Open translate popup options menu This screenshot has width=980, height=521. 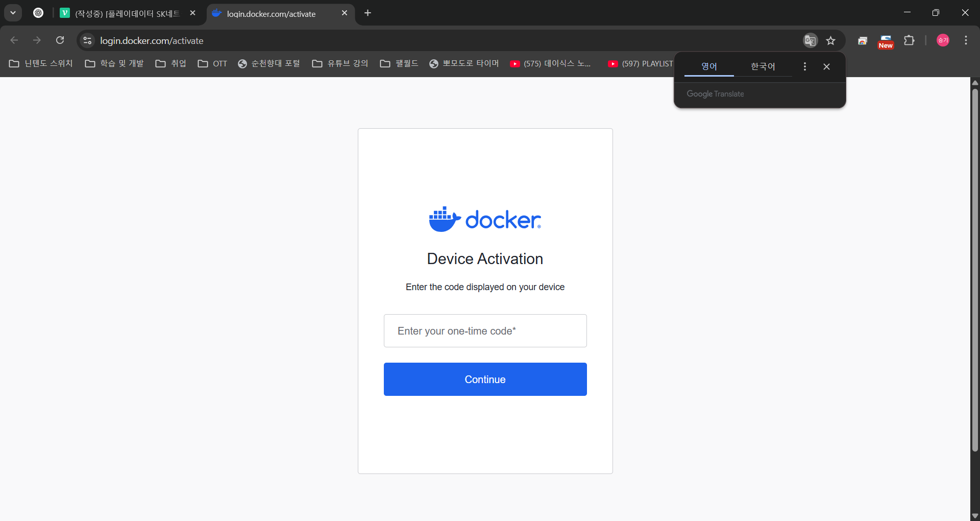tap(804, 66)
